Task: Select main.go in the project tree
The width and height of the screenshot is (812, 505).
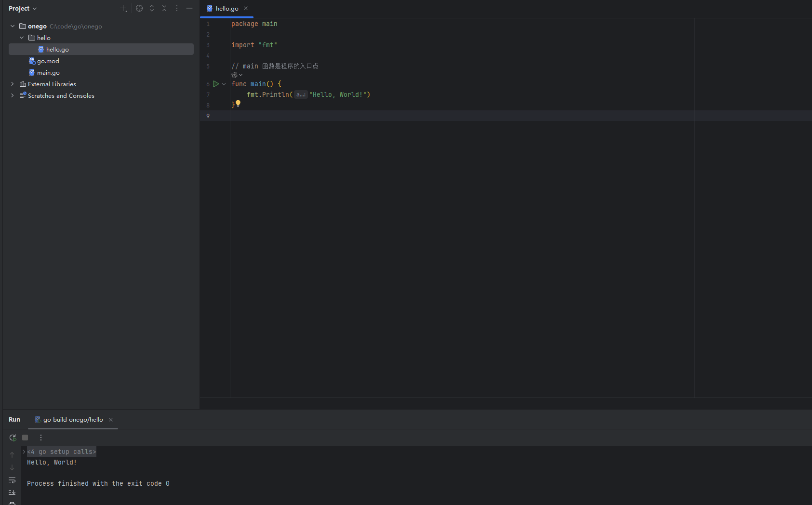Action: 101,72
